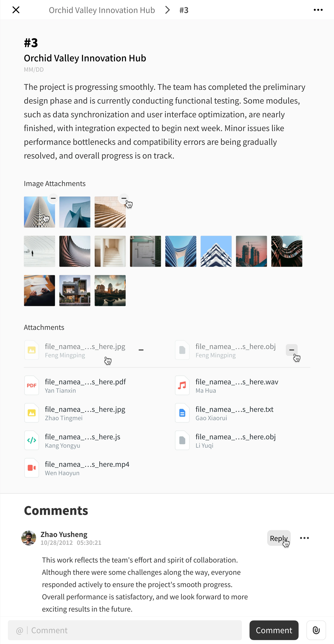Click the code icon of Kang Yongyu's js
Image resolution: width=334 pixels, height=644 pixels.
pos(32,440)
